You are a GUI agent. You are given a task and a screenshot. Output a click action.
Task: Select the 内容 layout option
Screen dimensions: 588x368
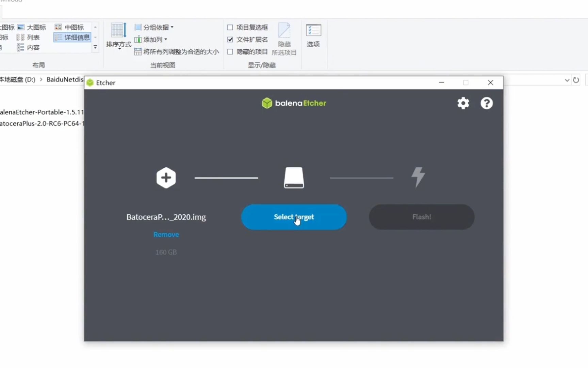[x=28, y=48]
